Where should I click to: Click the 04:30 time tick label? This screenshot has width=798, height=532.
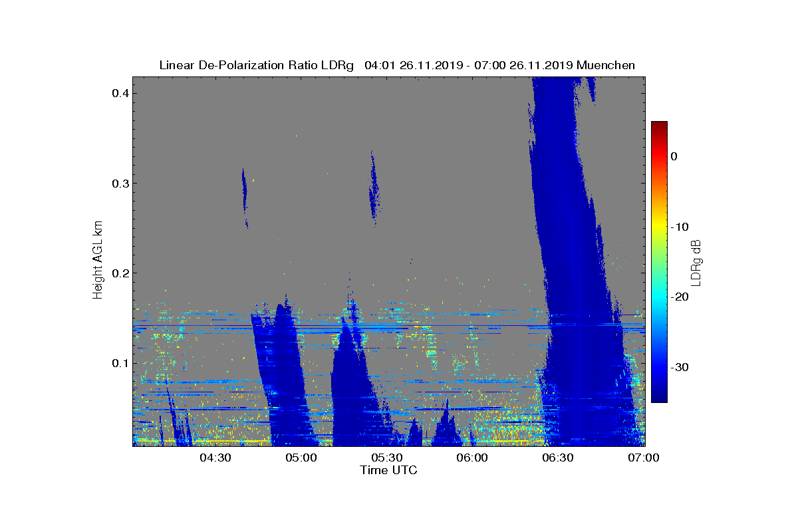coord(215,458)
